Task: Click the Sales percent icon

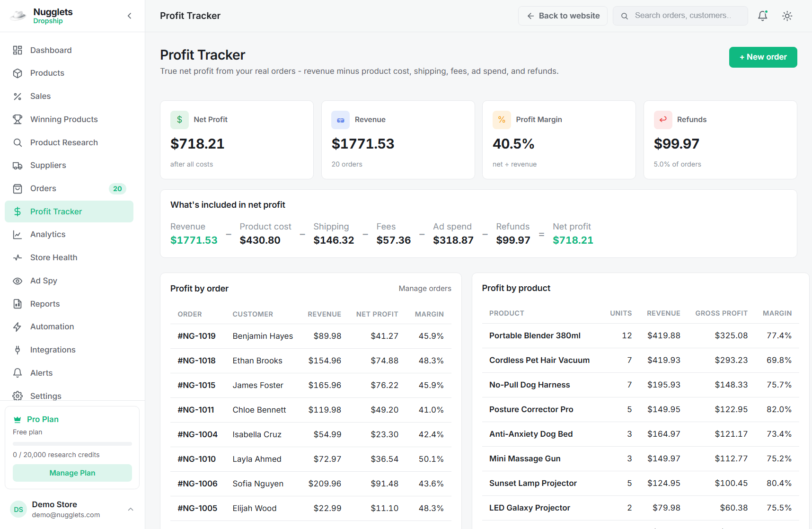Action: [18, 97]
